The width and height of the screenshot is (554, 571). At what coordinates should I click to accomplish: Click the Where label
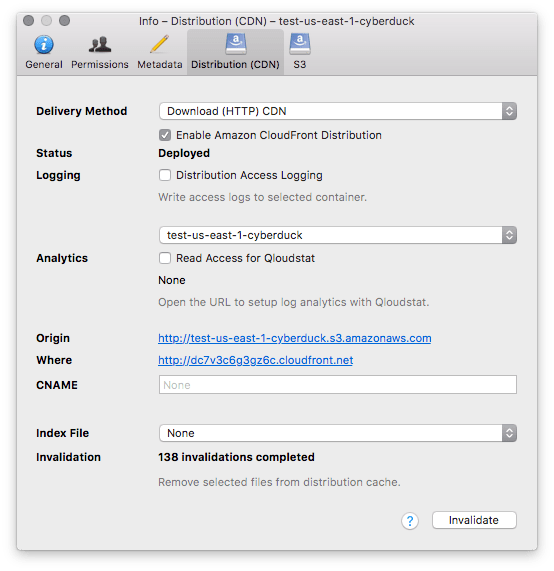54,360
